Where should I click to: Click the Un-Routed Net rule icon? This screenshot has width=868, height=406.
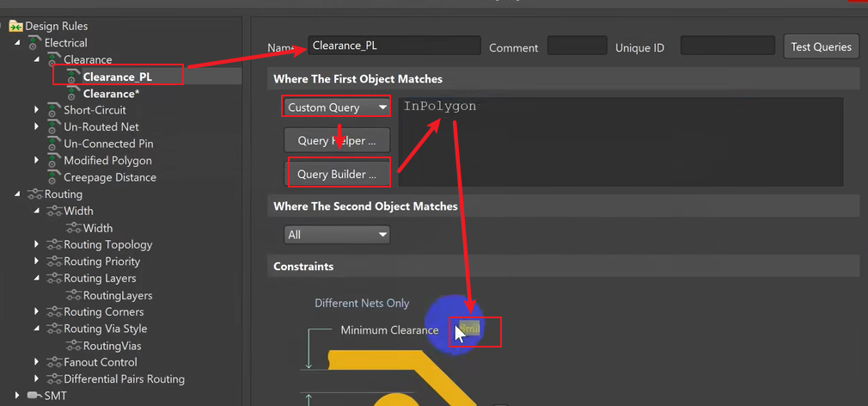pyautogui.click(x=54, y=126)
